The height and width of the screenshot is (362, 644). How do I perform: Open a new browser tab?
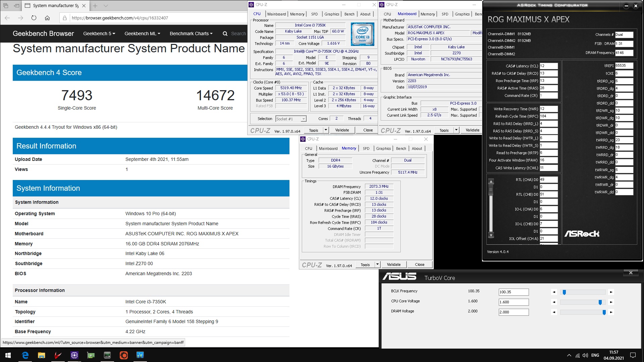(95, 6)
